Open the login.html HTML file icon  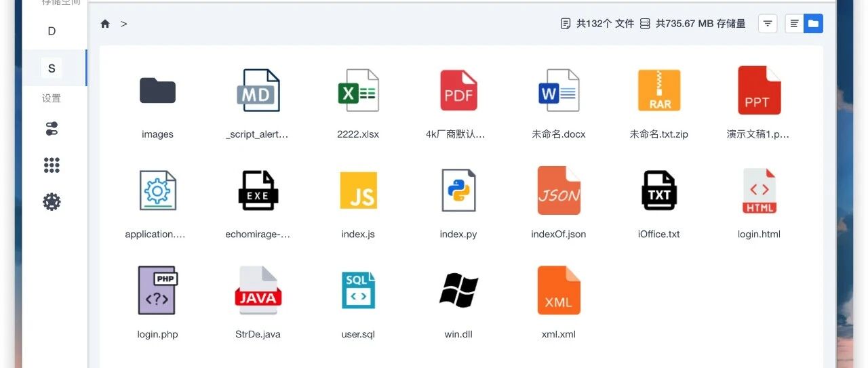point(759,190)
